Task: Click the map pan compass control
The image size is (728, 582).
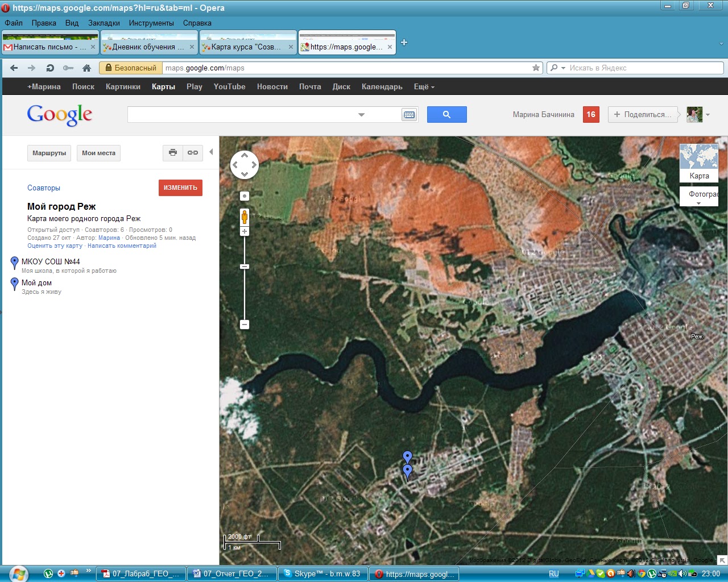Action: click(x=245, y=164)
